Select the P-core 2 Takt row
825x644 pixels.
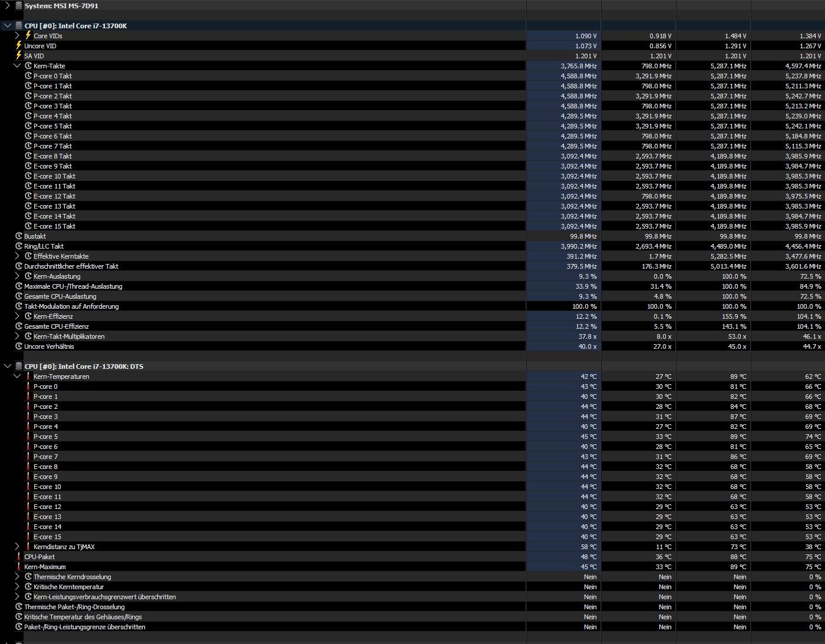412,96
